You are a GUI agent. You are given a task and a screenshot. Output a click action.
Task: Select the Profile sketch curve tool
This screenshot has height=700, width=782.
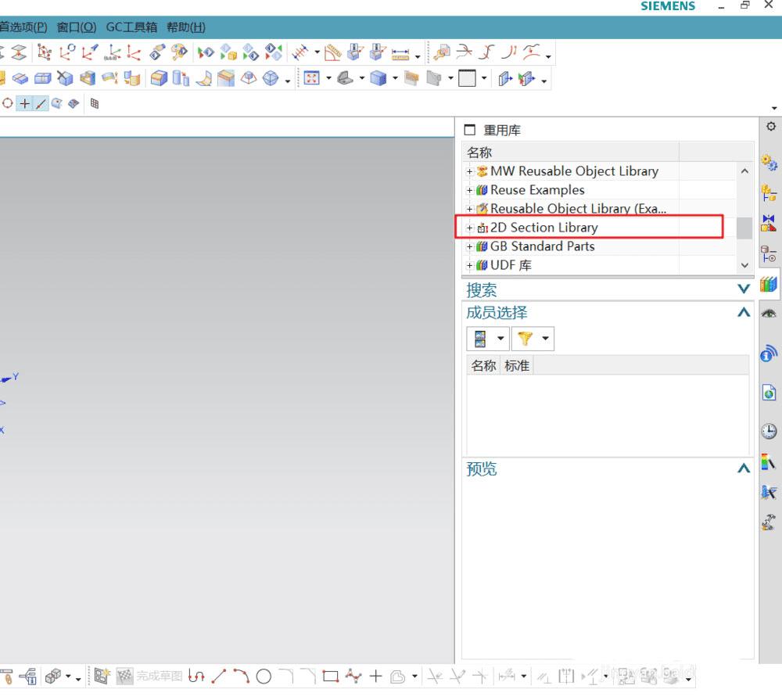point(196,677)
